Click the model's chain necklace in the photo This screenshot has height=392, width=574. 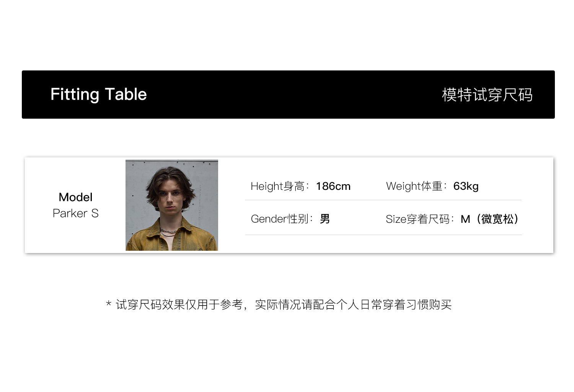point(168,232)
